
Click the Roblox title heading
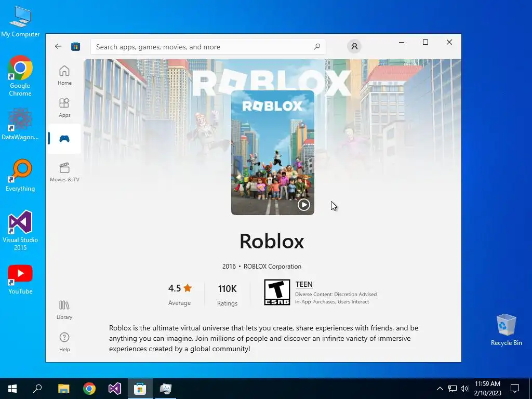click(x=272, y=241)
